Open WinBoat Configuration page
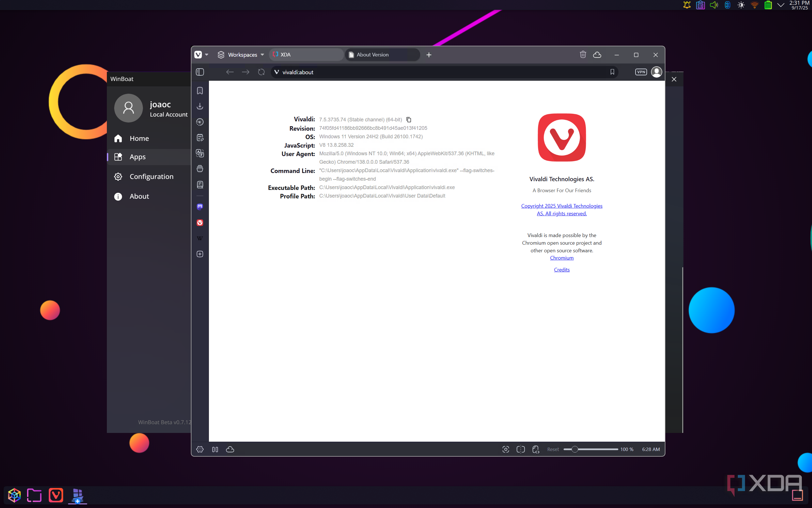812x508 pixels. pyautogui.click(x=149, y=176)
